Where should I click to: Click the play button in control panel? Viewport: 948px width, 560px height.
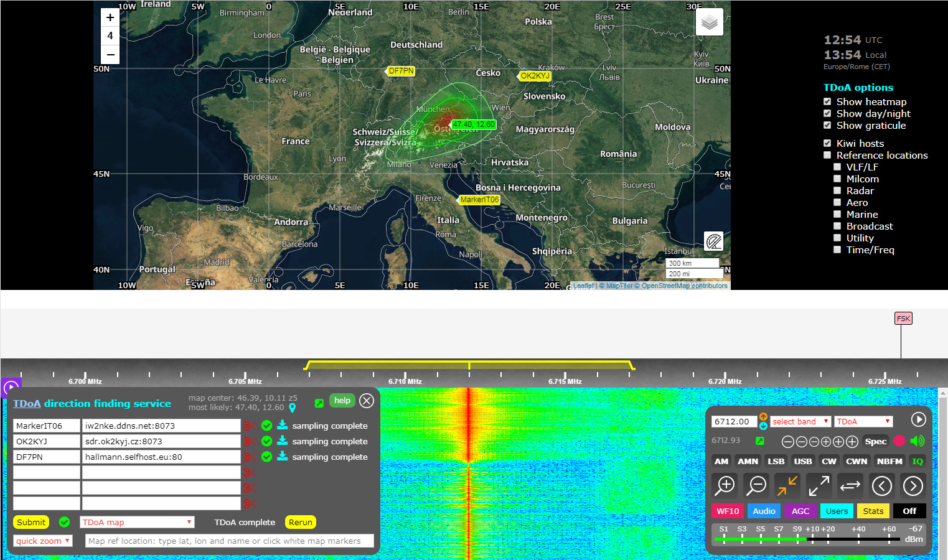[x=918, y=419]
